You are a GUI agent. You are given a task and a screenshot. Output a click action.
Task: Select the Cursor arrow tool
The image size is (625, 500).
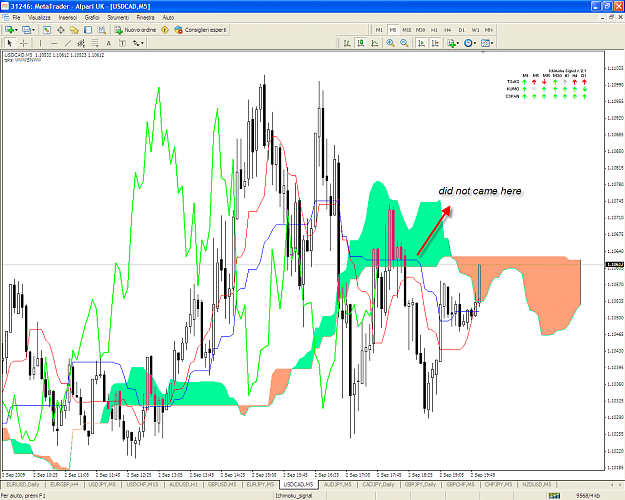click(10, 43)
